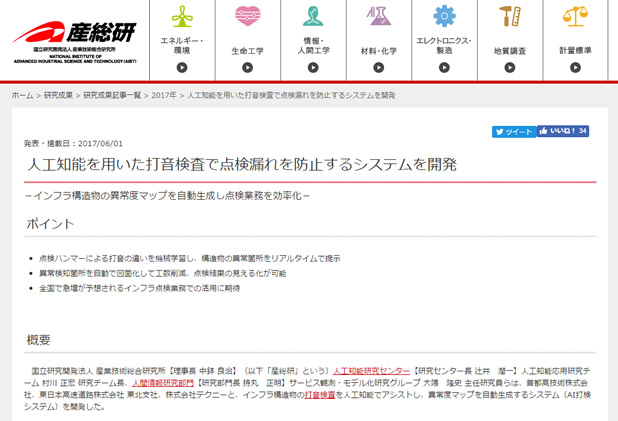Click the ホーム breadcrumb link

click(x=22, y=95)
